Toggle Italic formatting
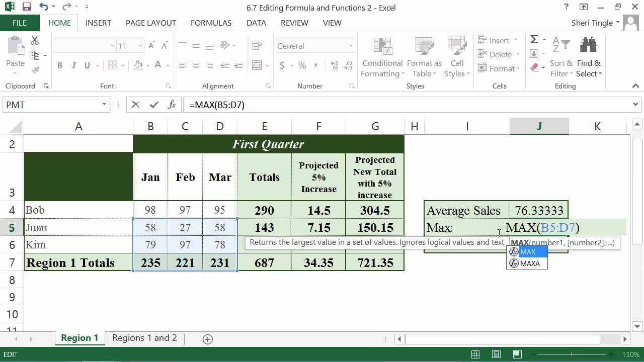The image size is (644, 362). point(73,65)
